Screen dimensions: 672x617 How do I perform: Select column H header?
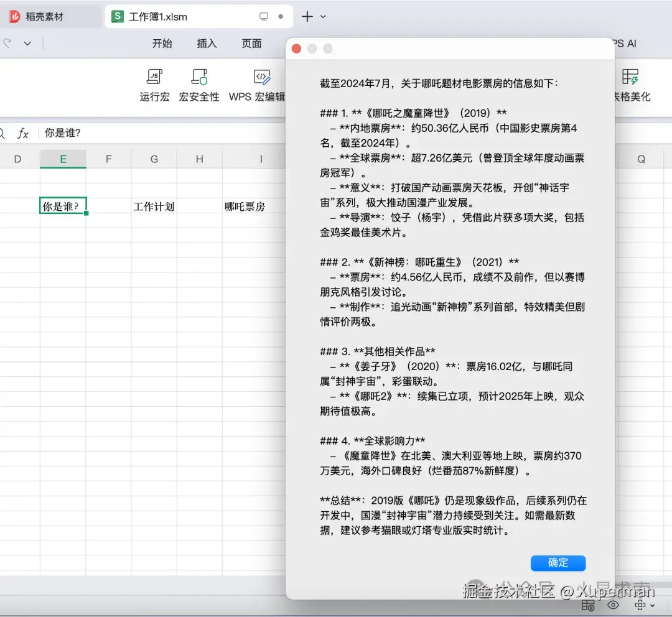point(200,159)
